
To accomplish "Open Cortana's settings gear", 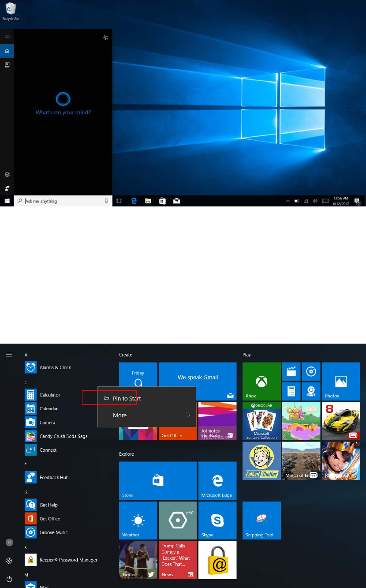I will [7, 175].
